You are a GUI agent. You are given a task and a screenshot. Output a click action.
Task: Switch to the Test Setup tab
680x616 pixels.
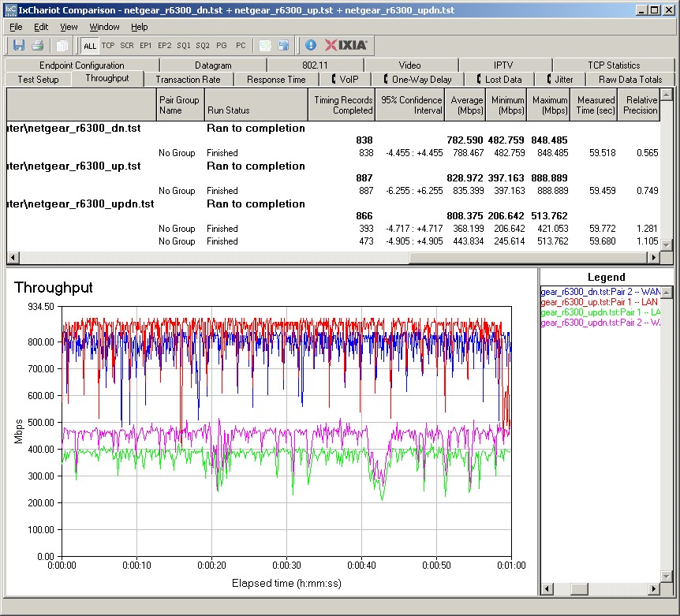click(38, 80)
